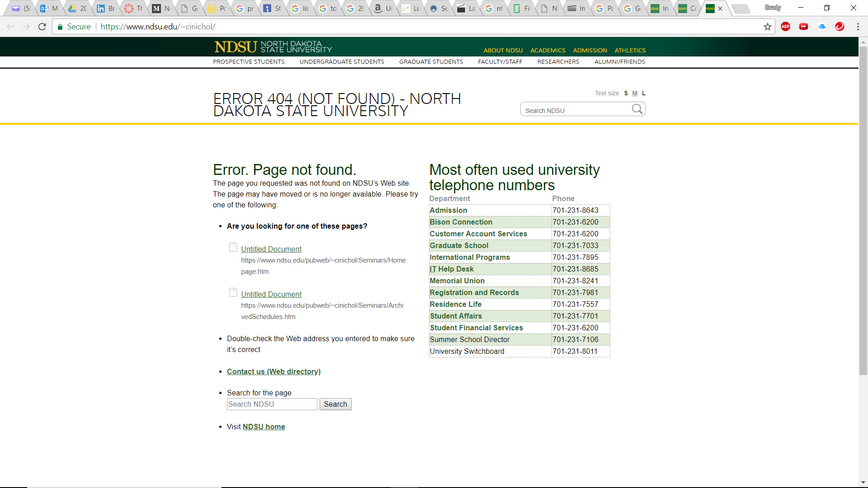The height and width of the screenshot is (488, 868).
Task: Click the address bar URL
Action: [158, 27]
